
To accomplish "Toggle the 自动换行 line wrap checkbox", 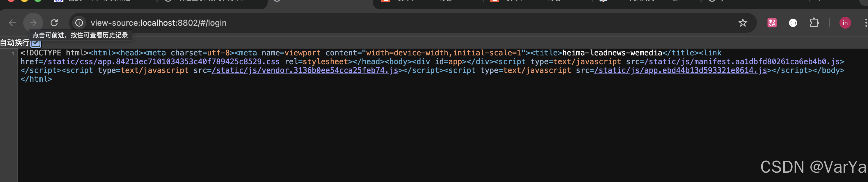I will click(x=36, y=43).
